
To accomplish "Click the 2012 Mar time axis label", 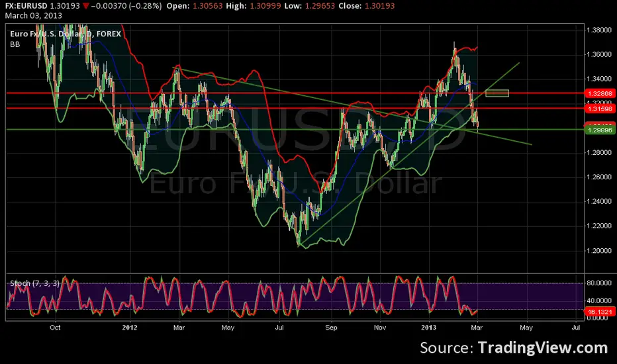I will [179, 328].
